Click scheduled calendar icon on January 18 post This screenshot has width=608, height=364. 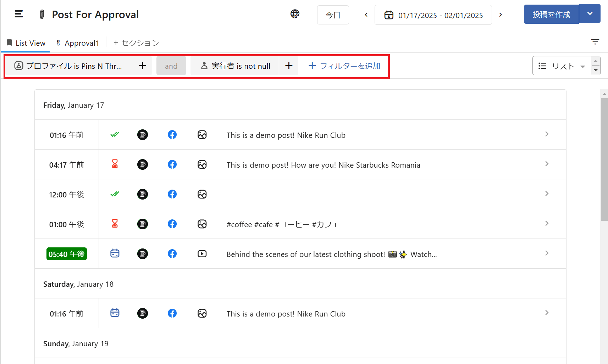click(x=115, y=313)
